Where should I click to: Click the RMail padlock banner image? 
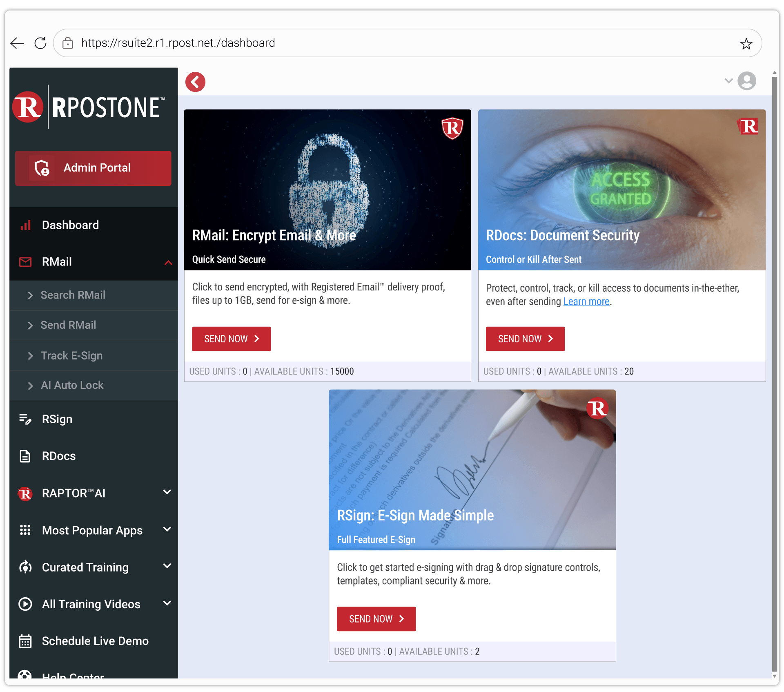pyautogui.click(x=327, y=190)
